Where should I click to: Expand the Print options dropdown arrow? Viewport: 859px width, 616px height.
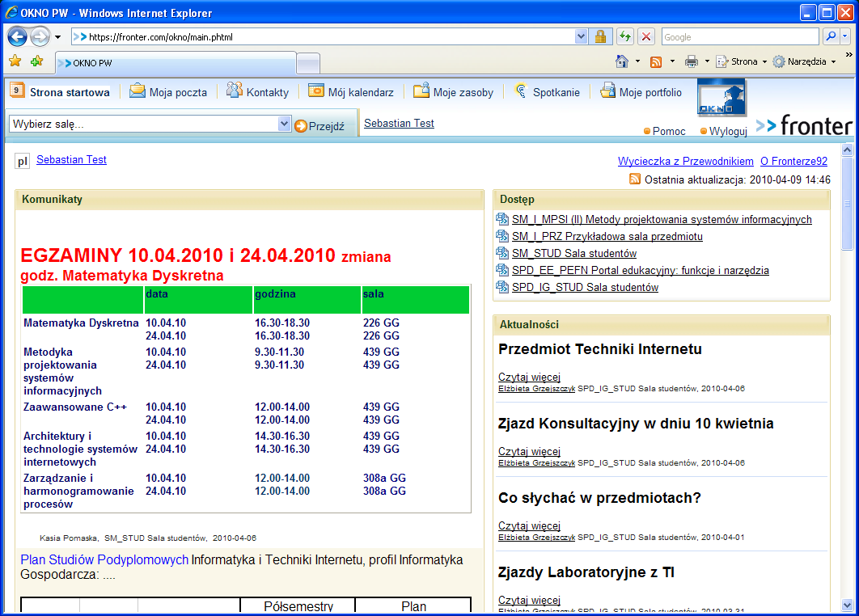click(707, 61)
